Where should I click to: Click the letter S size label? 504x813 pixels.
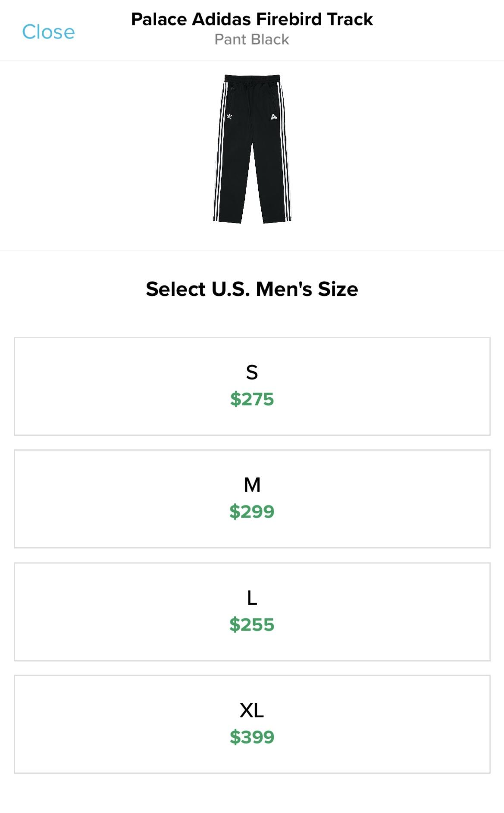click(x=252, y=373)
